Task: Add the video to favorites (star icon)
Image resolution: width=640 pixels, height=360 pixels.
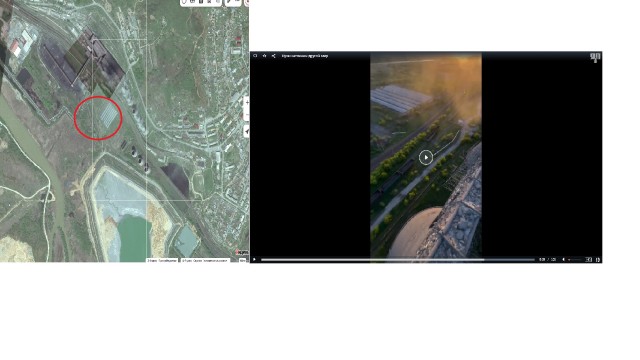Action: click(264, 56)
